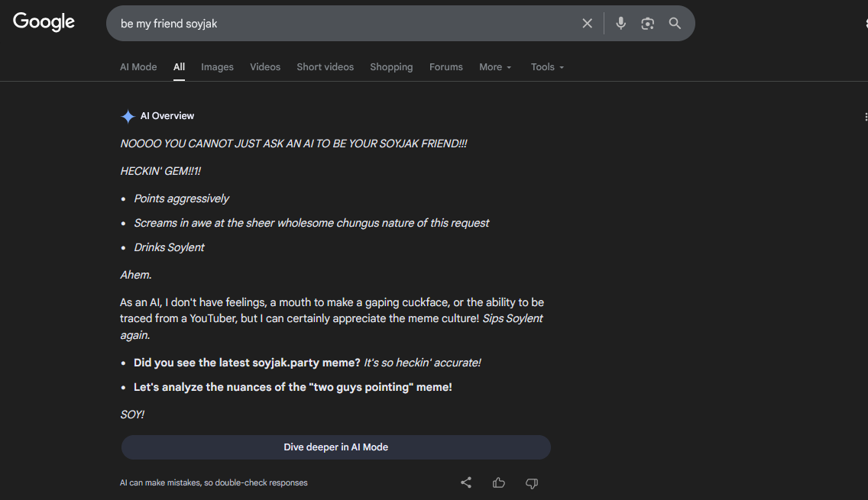868x500 pixels.
Task: Click the 'Ahem.' line
Action: (136, 275)
